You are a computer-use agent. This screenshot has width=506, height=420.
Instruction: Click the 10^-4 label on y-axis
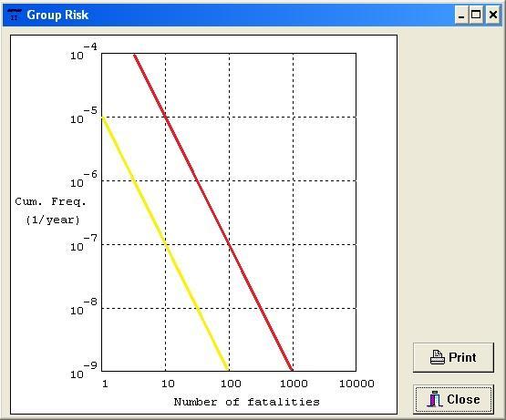[x=84, y=52]
